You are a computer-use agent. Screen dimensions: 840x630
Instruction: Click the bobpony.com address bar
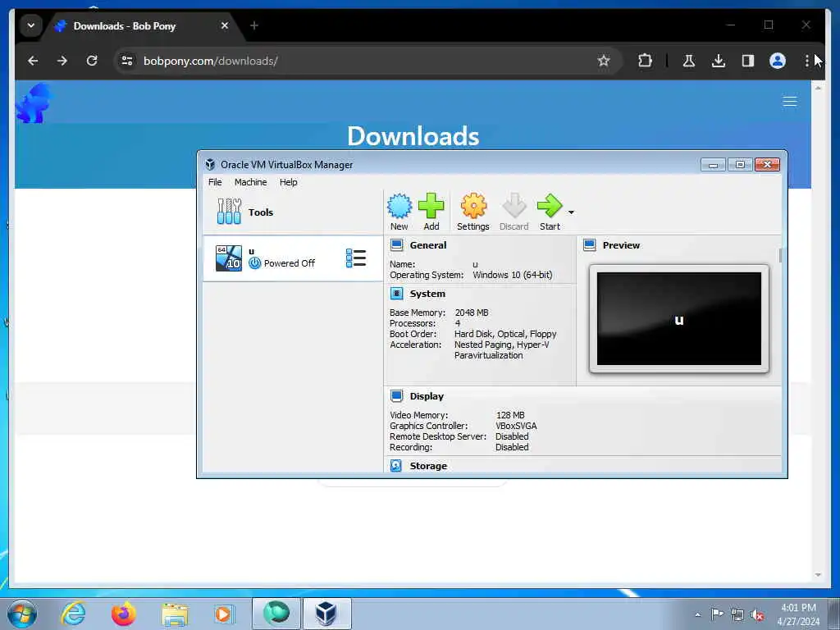point(367,61)
